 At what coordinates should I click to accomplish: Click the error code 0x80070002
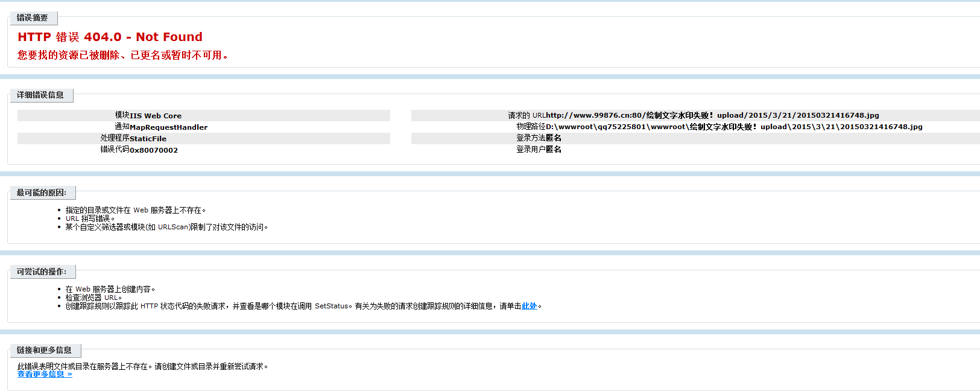(x=154, y=150)
